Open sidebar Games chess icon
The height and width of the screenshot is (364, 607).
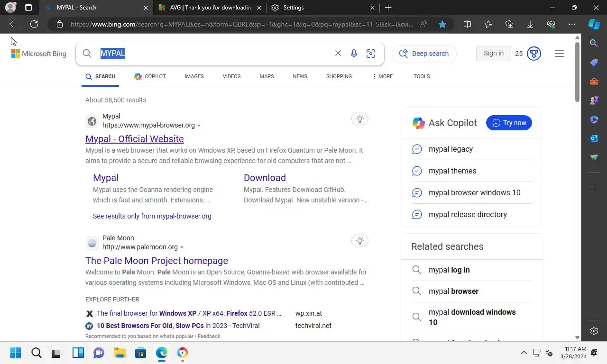point(594,100)
